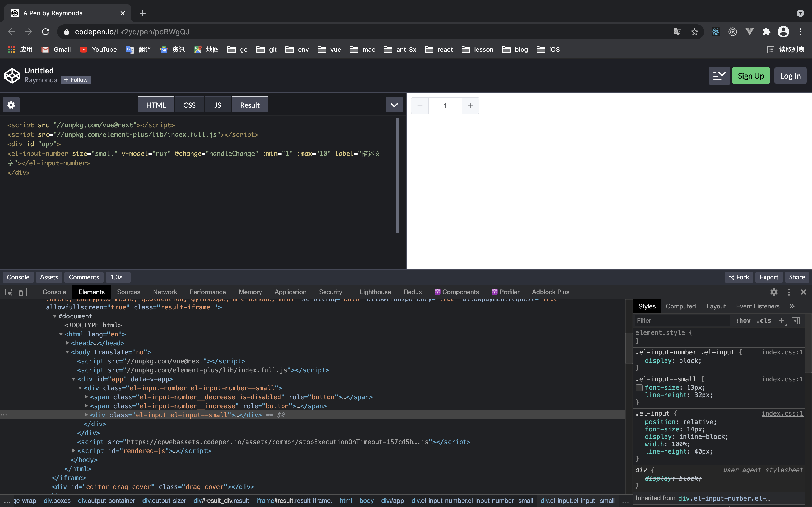The width and height of the screenshot is (812, 507).
Task: Expand the editor options chevron dropdown
Action: click(394, 105)
